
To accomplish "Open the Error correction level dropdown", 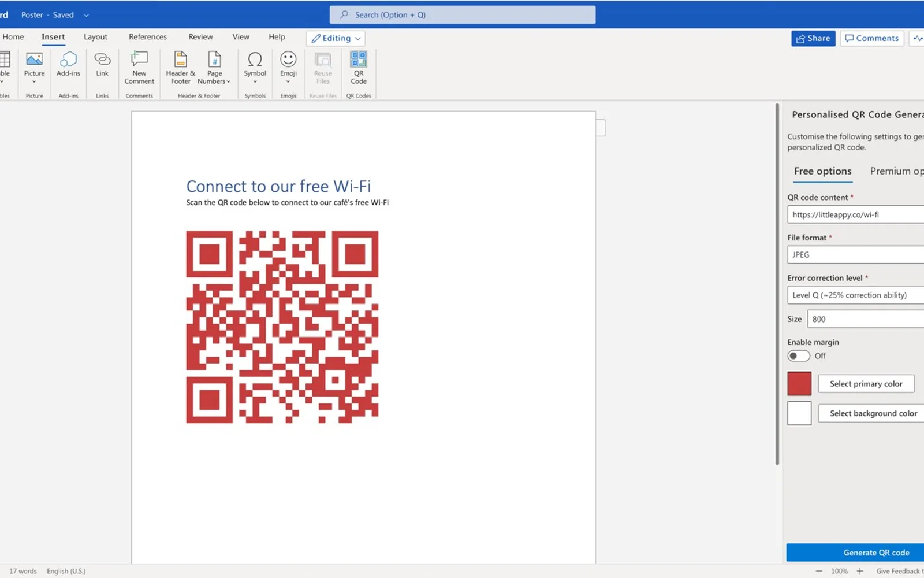I will coord(856,295).
